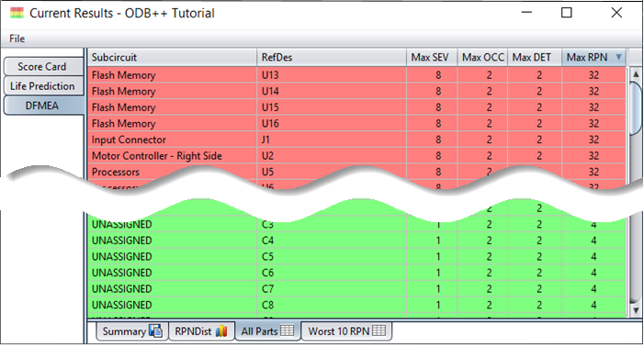This screenshot has height=348, width=644.
Task: Sort by RefDes column header
Action: pos(332,57)
